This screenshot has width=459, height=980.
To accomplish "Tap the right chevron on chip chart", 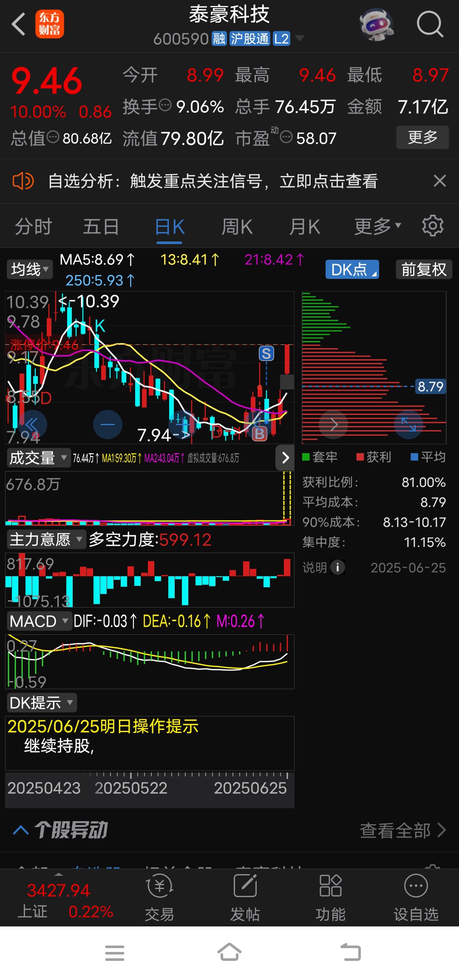I will 334,424.
